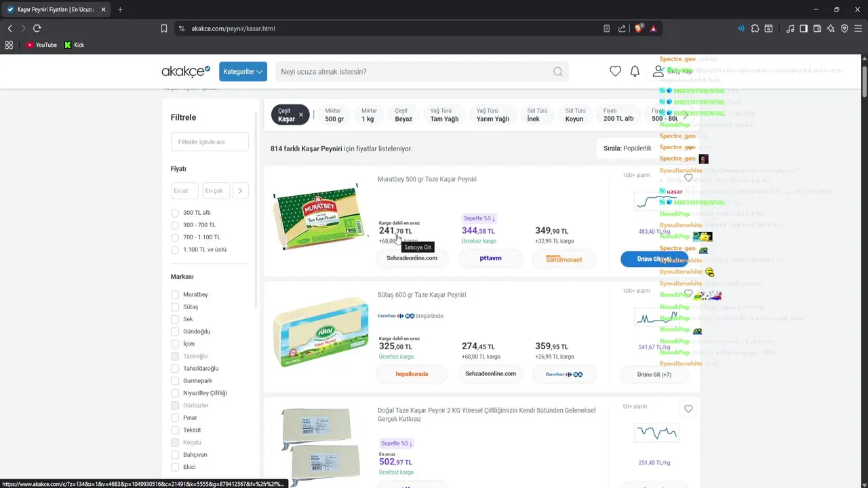Select the Süt Türü İnek chip
This screenshot has height=488, width=868.
pos(538,115)
